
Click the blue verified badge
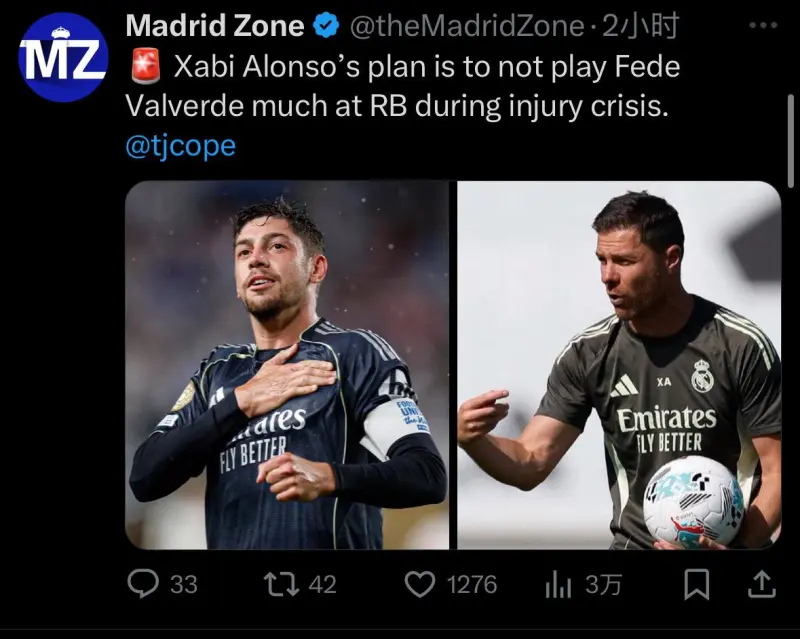pyautogui.click(x=327, y=26)
